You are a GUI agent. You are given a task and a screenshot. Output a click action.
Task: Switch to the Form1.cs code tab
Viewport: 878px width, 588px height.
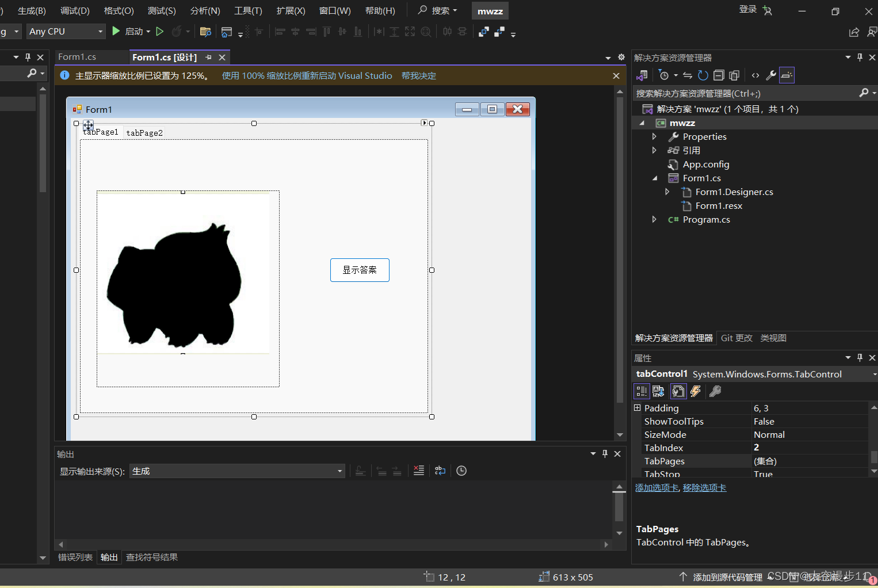pos(77,57)
